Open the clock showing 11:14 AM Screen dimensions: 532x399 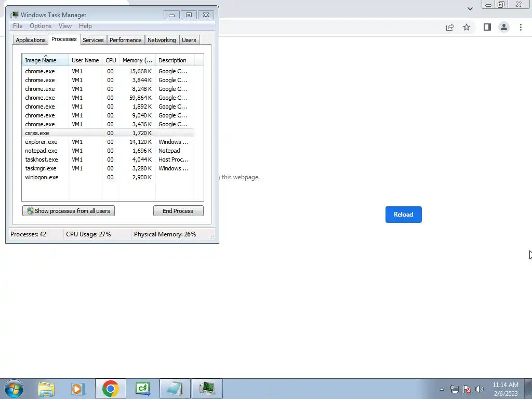point(505,389)
